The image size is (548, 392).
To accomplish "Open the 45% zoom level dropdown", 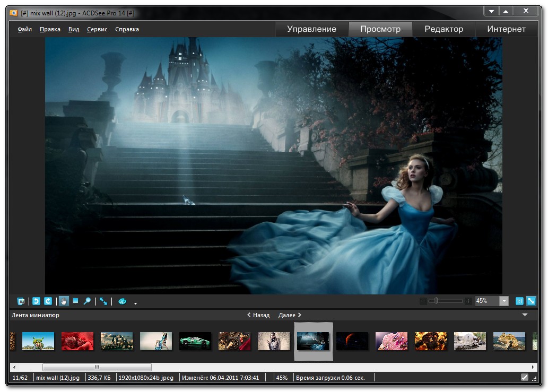I will pyautogui.click(x=504, y=301).
